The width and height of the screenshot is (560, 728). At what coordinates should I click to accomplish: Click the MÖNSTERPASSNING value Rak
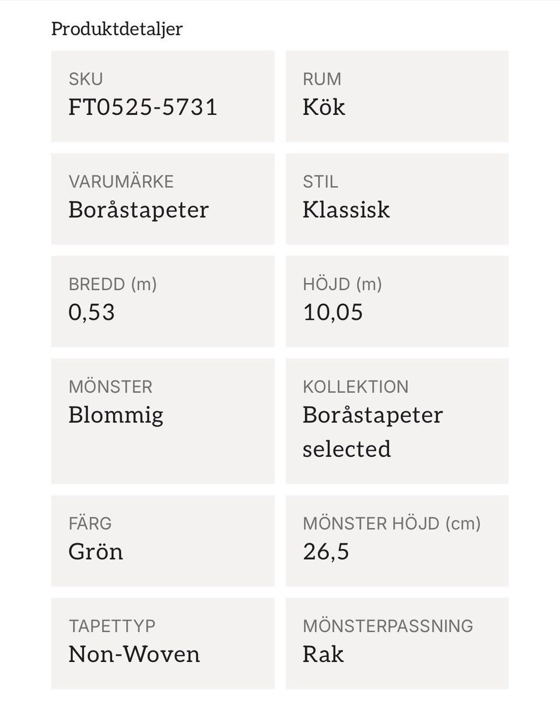(x=323, y=654)
